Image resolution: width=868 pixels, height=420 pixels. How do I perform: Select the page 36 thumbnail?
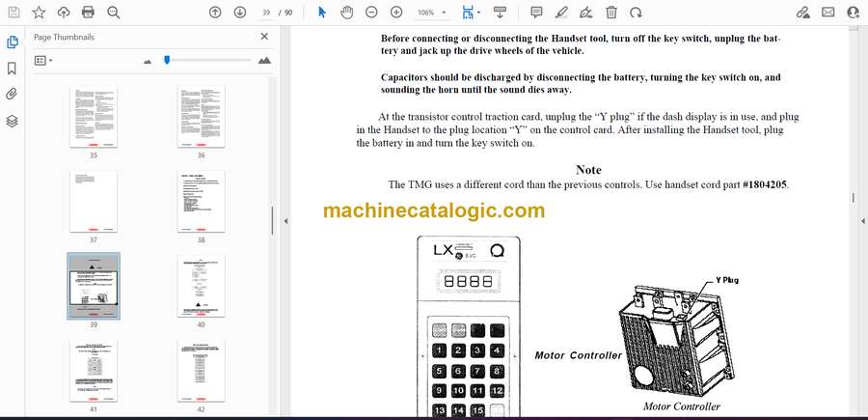coord(201,117)
